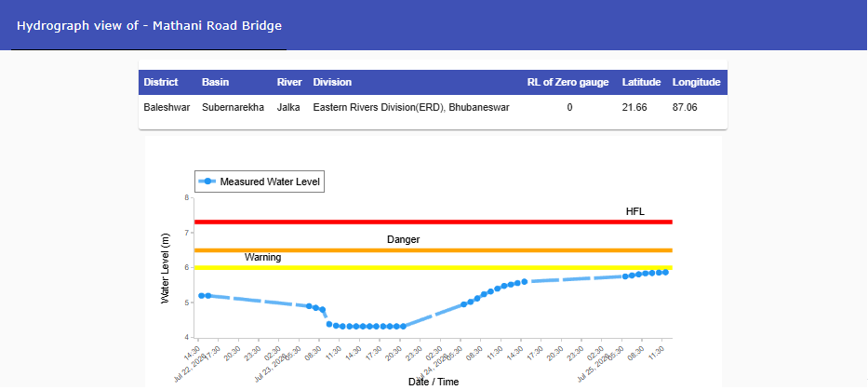
Task: Toggle the Measured Water Level legend entry
Action: [x=259, y=182]
